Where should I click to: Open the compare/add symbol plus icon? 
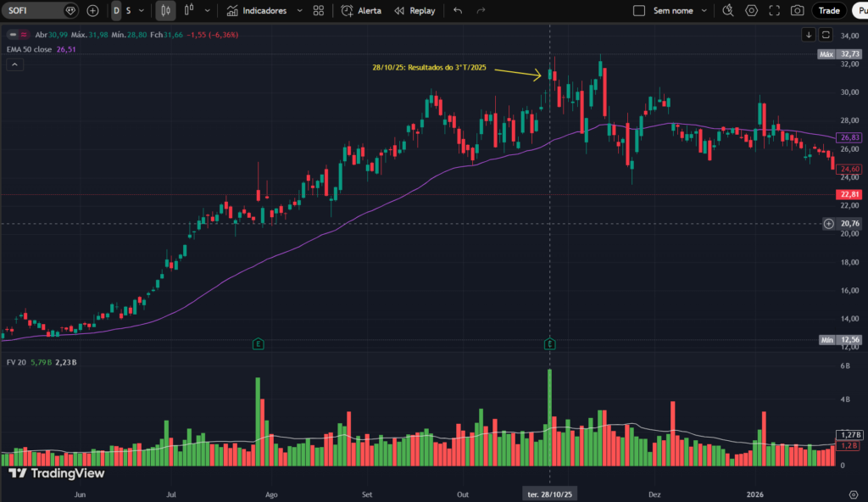[x=92, y=10]
